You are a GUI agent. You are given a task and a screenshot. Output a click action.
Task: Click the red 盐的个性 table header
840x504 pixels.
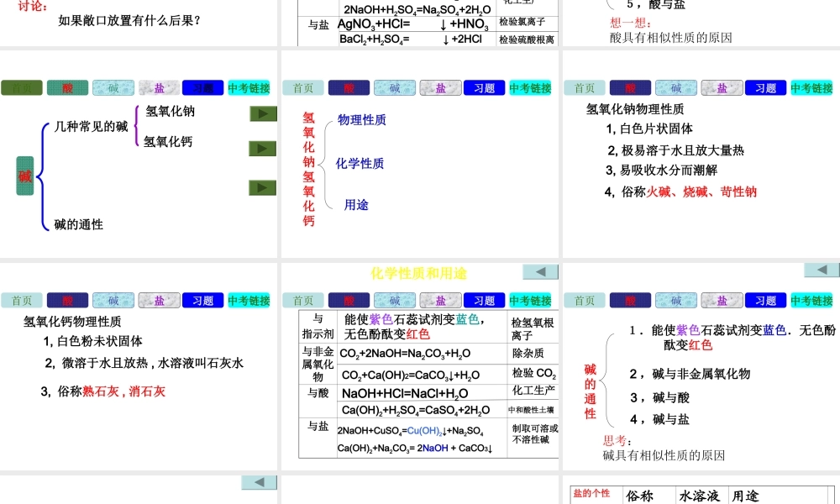(591, 493)
